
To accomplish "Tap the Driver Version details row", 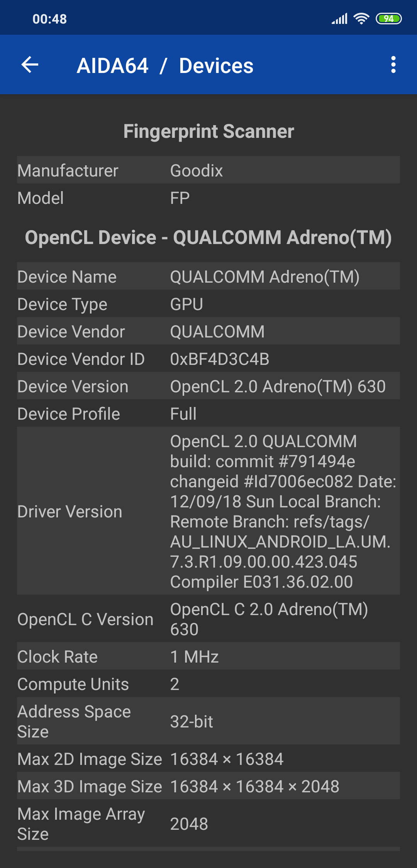I will (x=208, y=511).
